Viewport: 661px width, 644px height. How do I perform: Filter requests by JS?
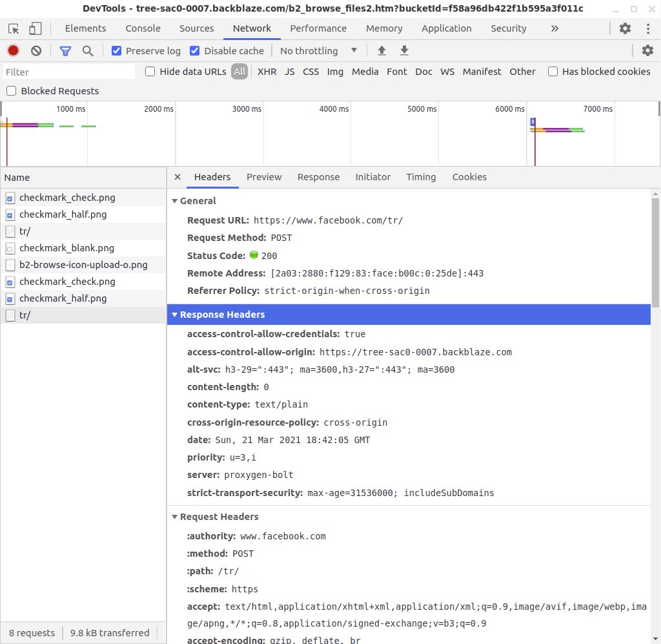[x=289, y=72]
